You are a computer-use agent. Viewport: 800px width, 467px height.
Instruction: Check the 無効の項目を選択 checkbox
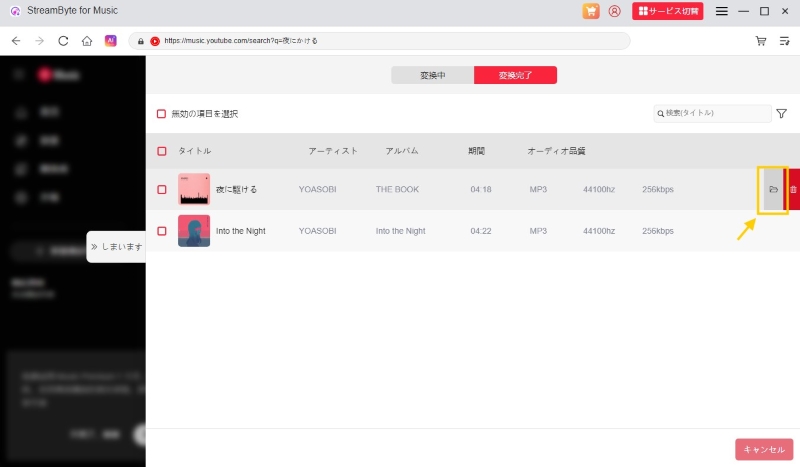(161, 114)
